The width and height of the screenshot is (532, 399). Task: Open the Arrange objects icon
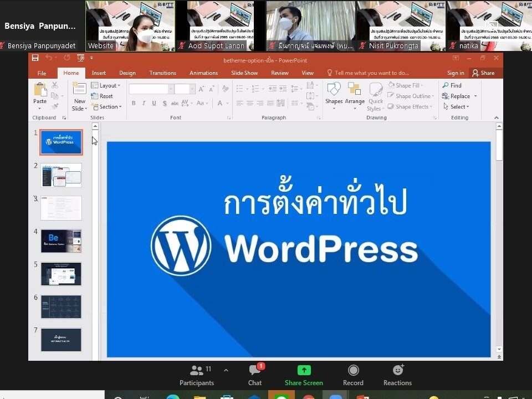tap(355, 89)
